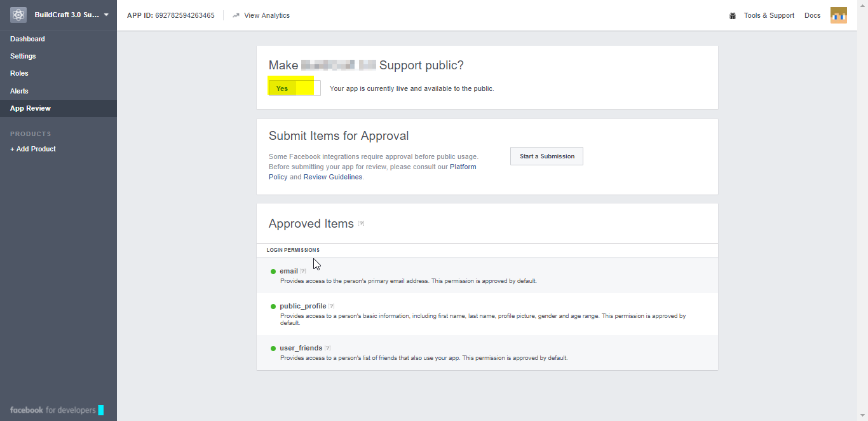Screen dimensions: 868x421
Task: Click the email permission name
Action: 288,271
